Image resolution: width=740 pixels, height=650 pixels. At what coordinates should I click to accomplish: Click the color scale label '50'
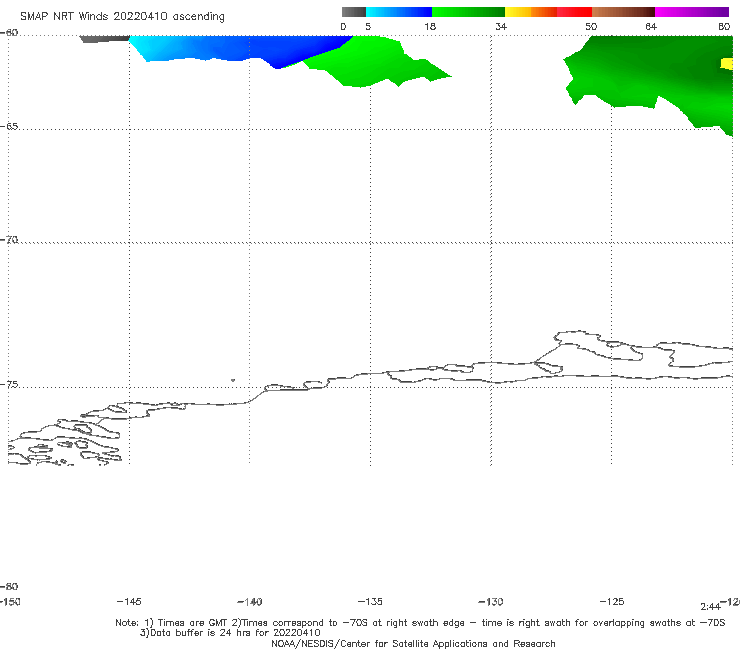point(591,26)
